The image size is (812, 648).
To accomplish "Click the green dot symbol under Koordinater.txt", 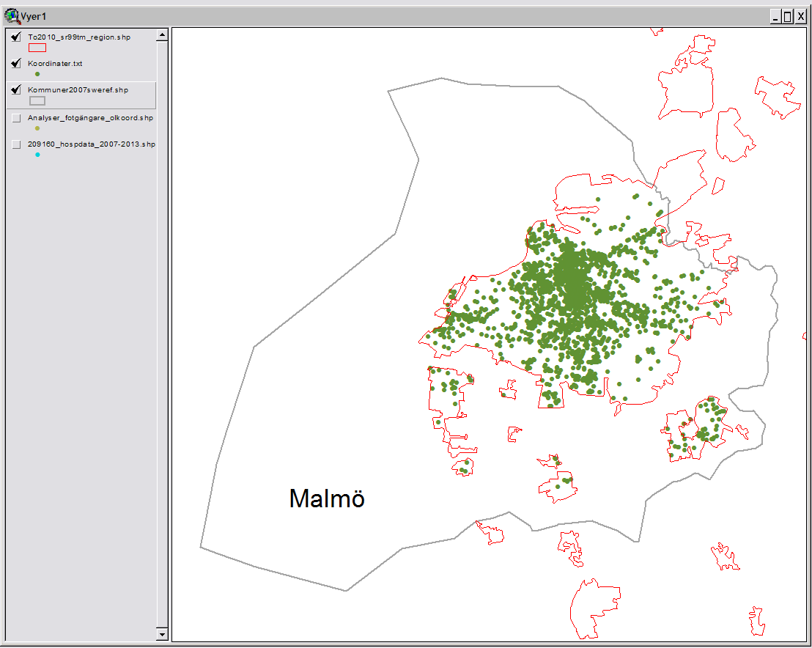I will (37, 74).
